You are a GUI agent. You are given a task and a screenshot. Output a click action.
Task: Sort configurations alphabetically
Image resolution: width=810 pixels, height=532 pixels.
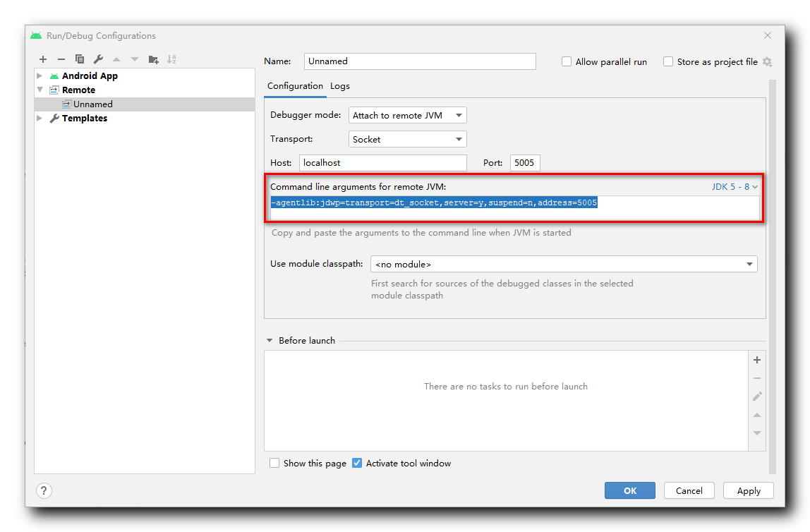click(171, 59)
